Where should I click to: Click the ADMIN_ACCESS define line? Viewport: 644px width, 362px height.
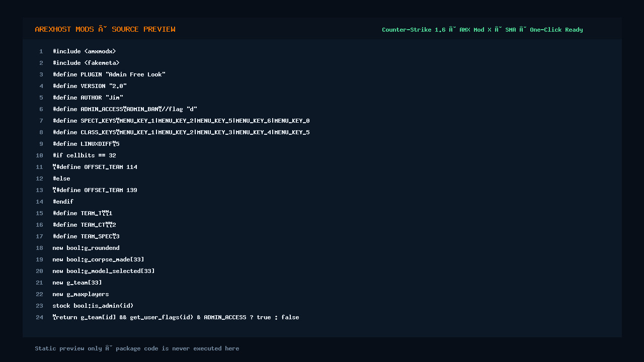coord(125,109)
